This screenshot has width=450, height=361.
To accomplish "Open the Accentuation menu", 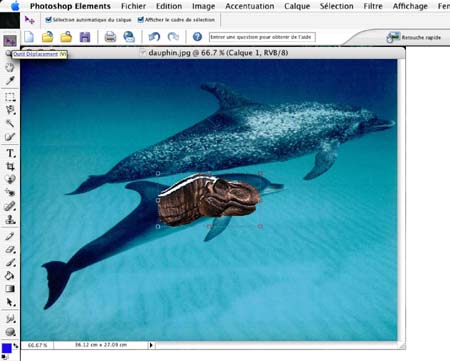I will tap(250, 6).
